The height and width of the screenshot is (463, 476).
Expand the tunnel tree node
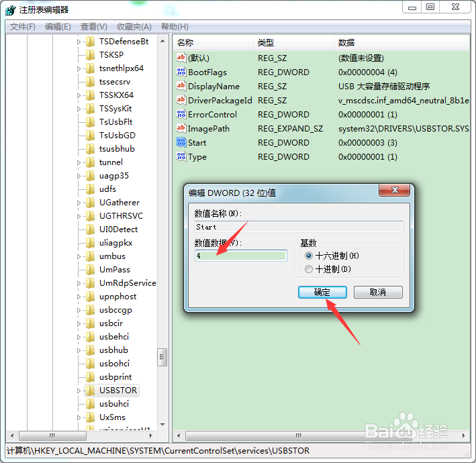[79, 162]
